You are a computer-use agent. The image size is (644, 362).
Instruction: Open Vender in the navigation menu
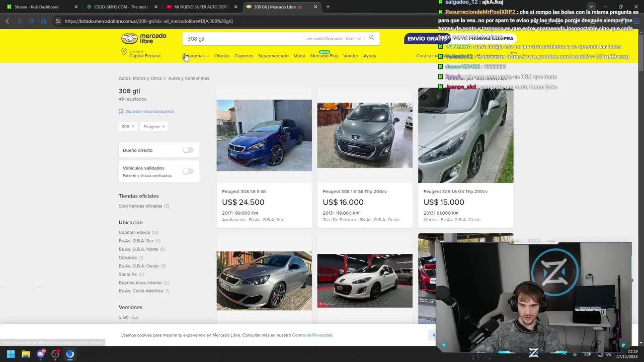pyautogui.click(x=351, y=56)
